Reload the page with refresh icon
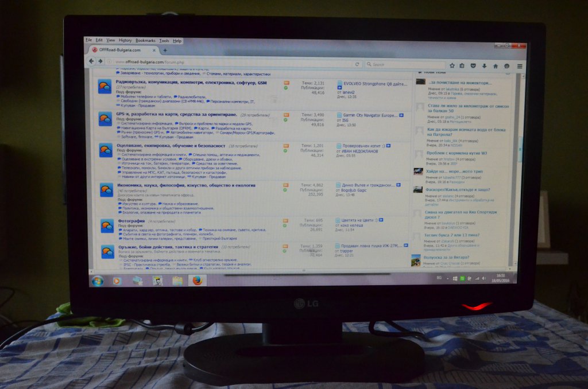The height and width of the screenshot is (389, 588). [357, 64]
